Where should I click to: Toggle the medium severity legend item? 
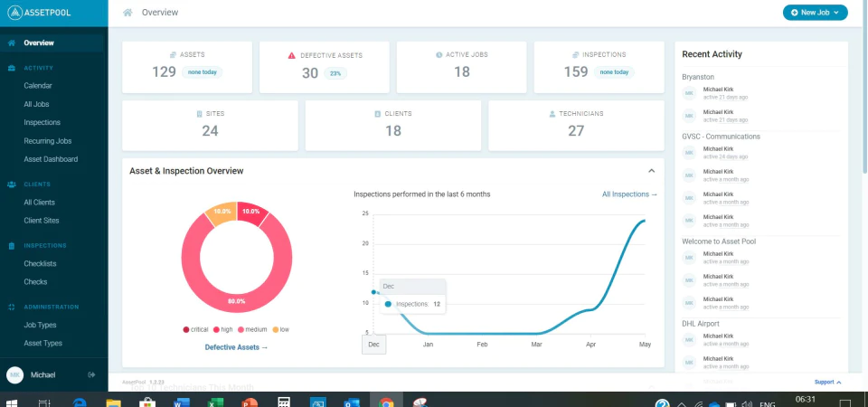[252, 329]
